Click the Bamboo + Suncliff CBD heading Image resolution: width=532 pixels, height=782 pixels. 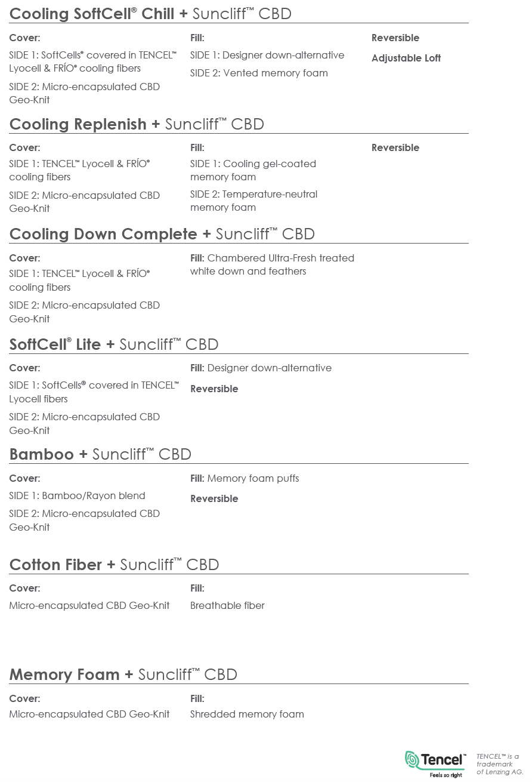tap(100, 454)
